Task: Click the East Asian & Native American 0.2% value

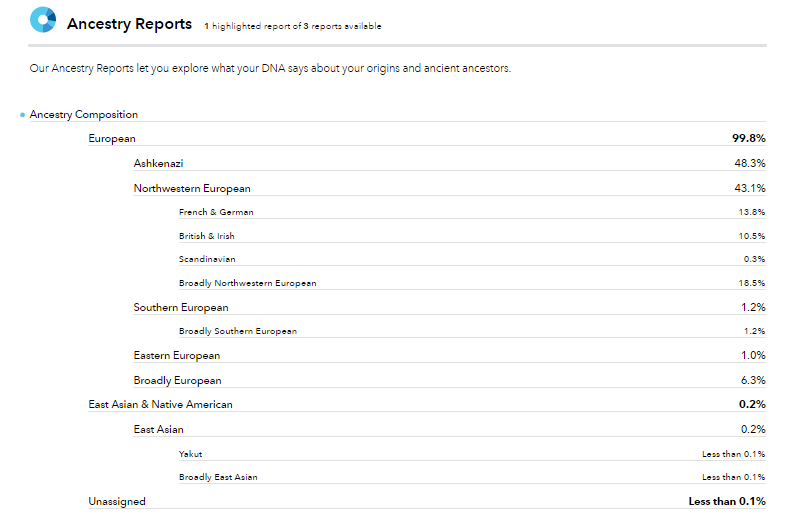Action: click(752, 404)
